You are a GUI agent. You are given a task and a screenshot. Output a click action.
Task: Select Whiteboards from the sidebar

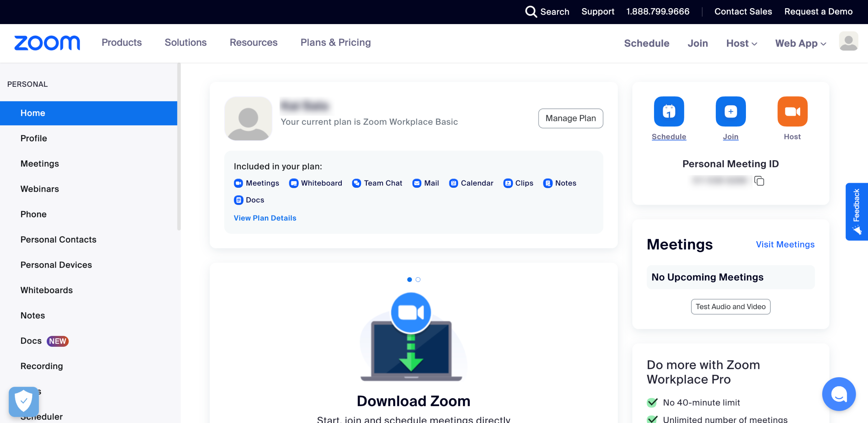coord(46,290)
